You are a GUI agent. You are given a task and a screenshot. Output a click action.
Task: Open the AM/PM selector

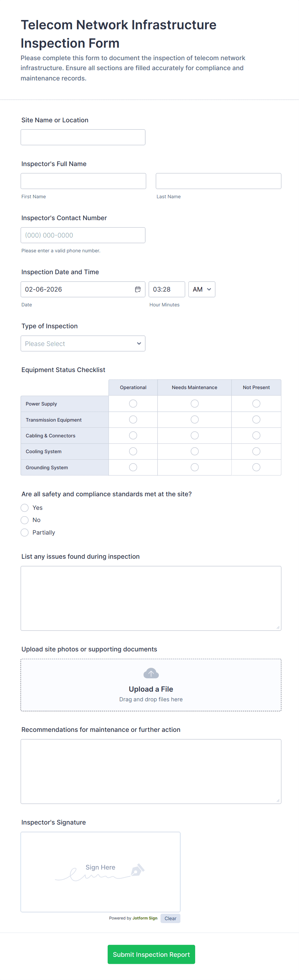click(x=202, y=290)
